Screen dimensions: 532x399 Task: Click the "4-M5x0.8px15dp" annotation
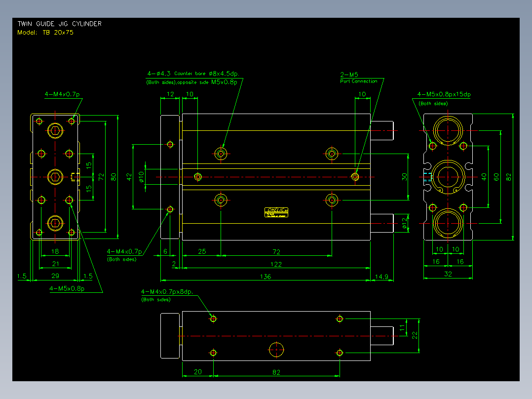pos(444,94)
